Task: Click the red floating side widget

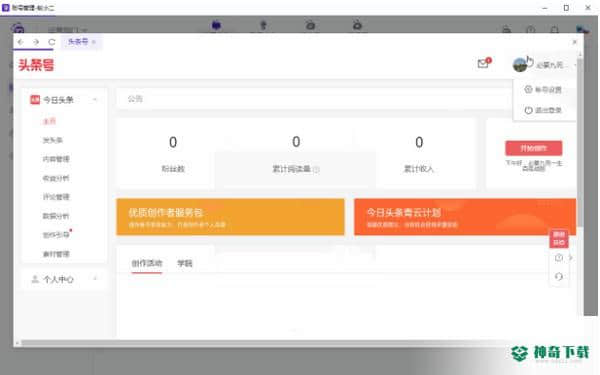Action: click(x=559, y=239)
